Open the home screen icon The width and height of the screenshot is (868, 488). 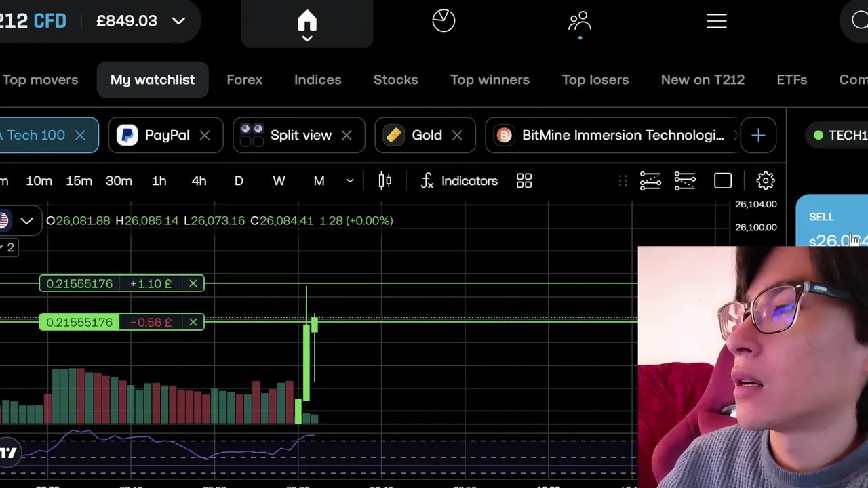click(x=307, y=21)
